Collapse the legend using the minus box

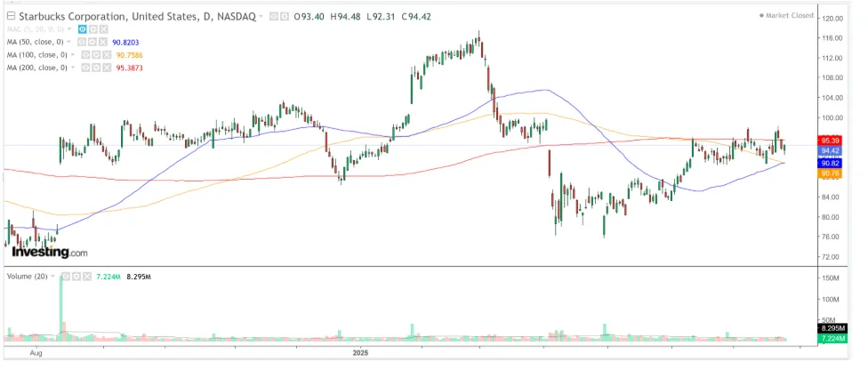pyautogui.click(x=12, y=16)
